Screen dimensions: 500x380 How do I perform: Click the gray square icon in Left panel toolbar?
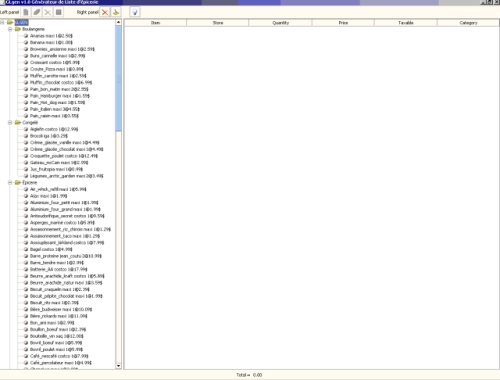click(59, 12)
